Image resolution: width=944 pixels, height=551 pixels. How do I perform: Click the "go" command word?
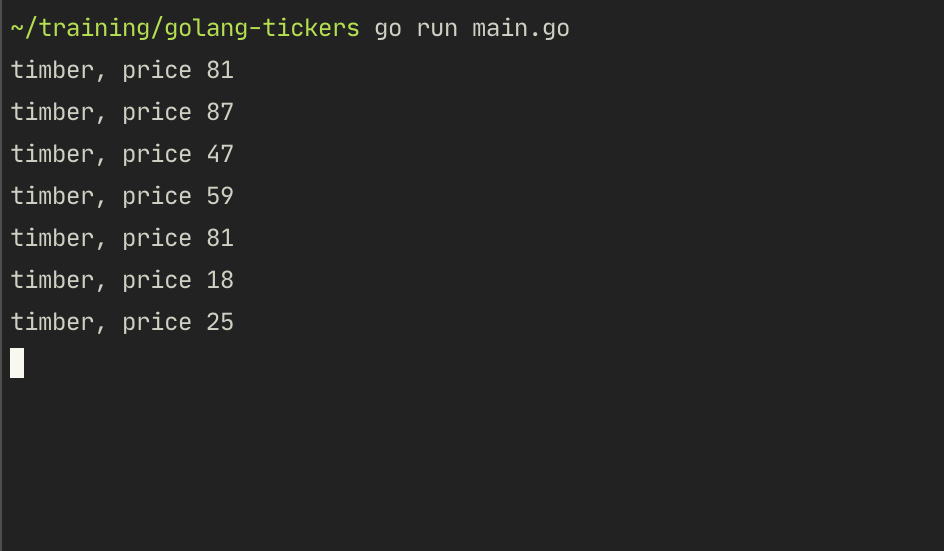coord(388,28)
